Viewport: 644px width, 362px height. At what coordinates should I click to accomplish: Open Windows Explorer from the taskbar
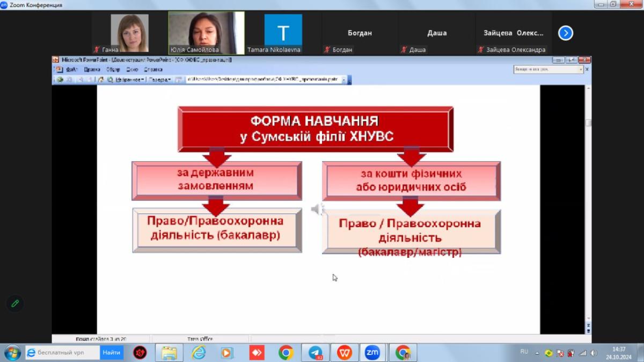(169, 353)
